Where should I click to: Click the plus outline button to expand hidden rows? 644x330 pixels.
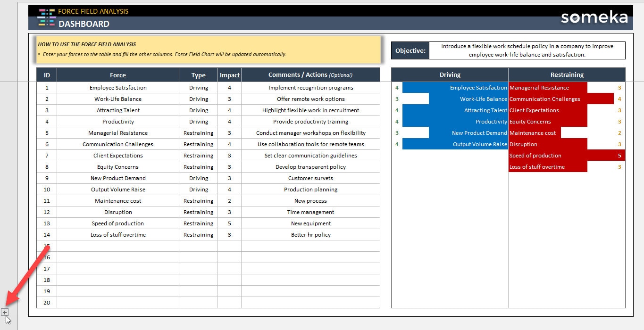pos(5,312)
